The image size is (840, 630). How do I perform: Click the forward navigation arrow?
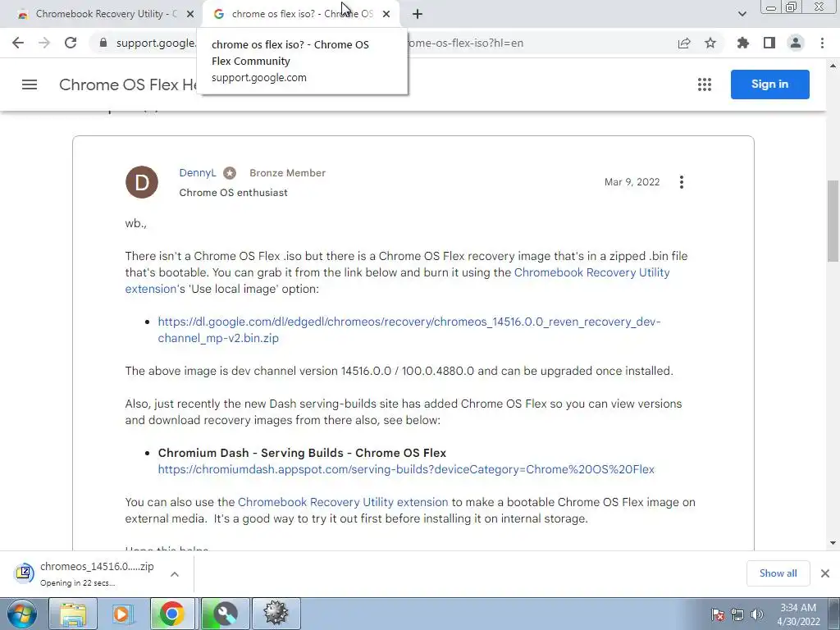tap(44, 43)
